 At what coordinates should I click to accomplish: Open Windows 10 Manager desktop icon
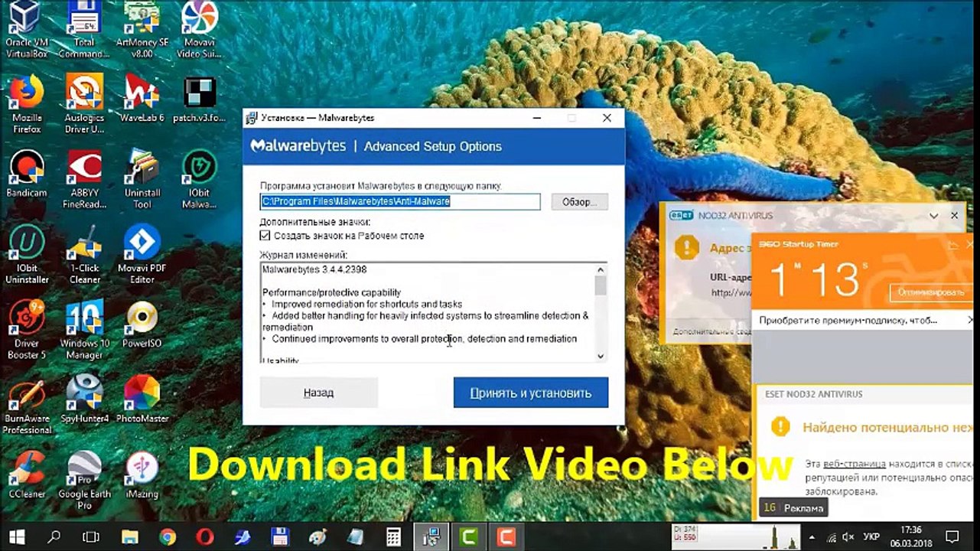click(x=84, y=329)
